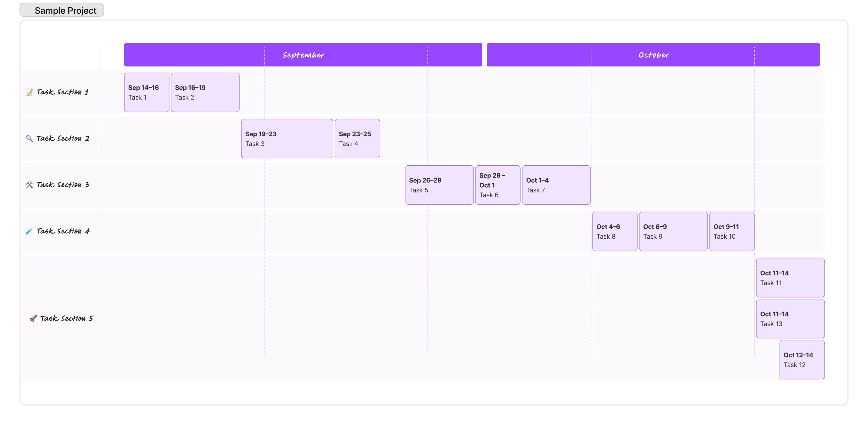Select the Task 10 card dated Oct 9–11
This screenshot has height=425, width=868.
tap(732, 231)
